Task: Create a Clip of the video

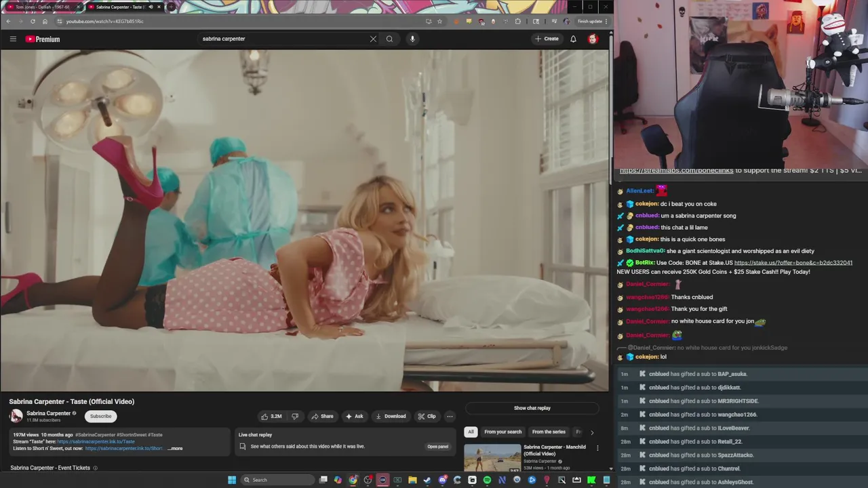Action: click(427, 416)
